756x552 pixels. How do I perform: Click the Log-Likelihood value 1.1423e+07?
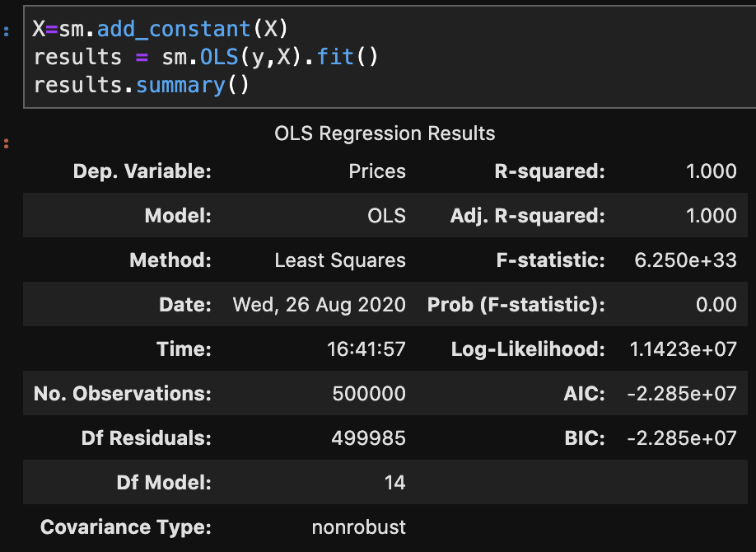click(x=683, y=349)
